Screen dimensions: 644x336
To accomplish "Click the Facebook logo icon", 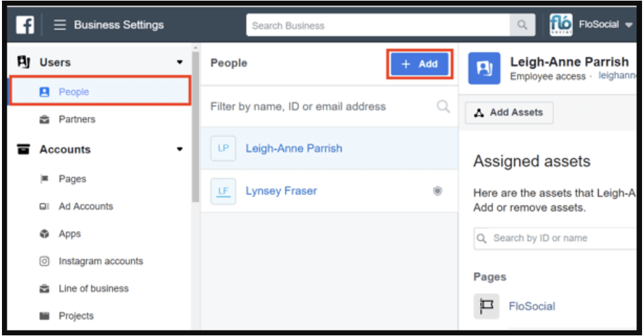I will click(x=25, y=26).
